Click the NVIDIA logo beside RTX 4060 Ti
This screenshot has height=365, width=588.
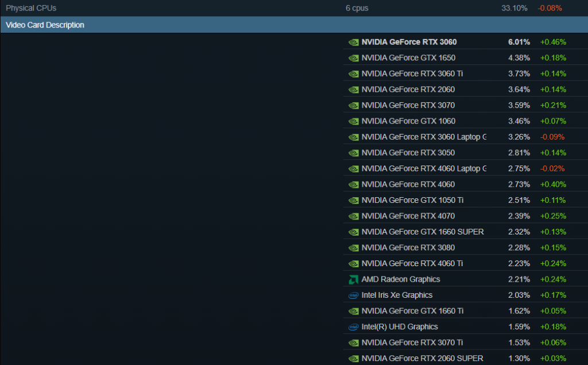[x=353, y=264]
